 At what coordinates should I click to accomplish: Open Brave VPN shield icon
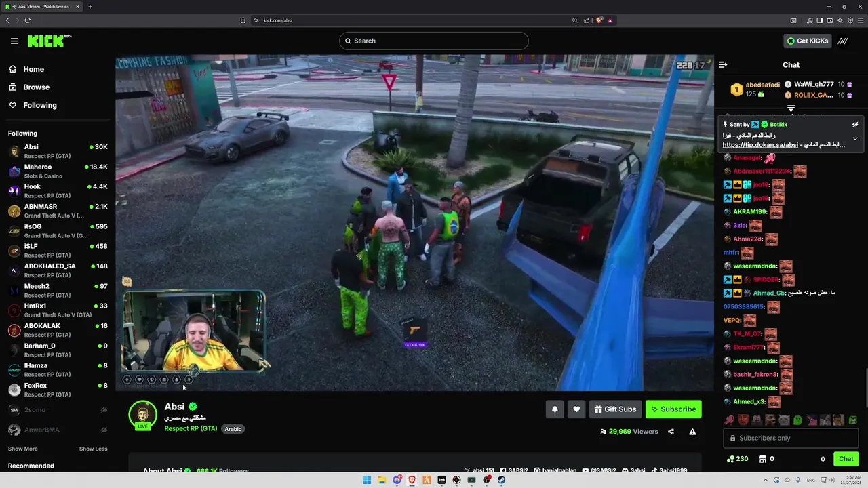tap(850, 20)
